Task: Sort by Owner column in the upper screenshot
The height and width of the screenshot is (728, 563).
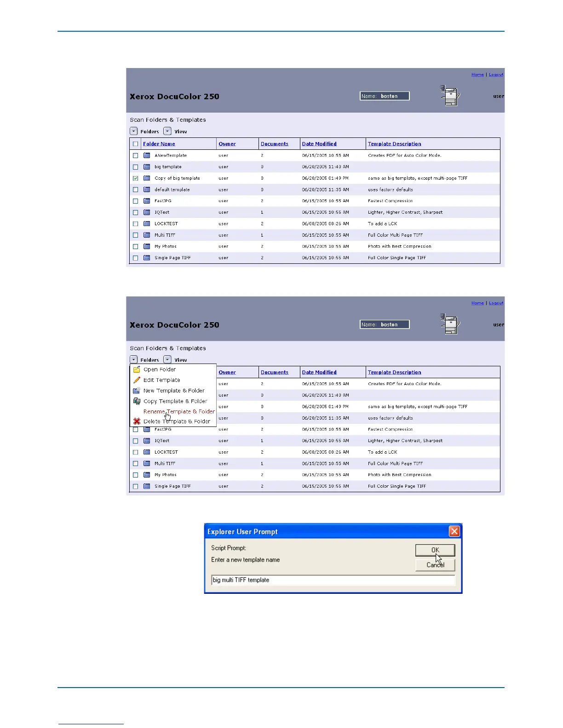Action: [x=227, y=144]
